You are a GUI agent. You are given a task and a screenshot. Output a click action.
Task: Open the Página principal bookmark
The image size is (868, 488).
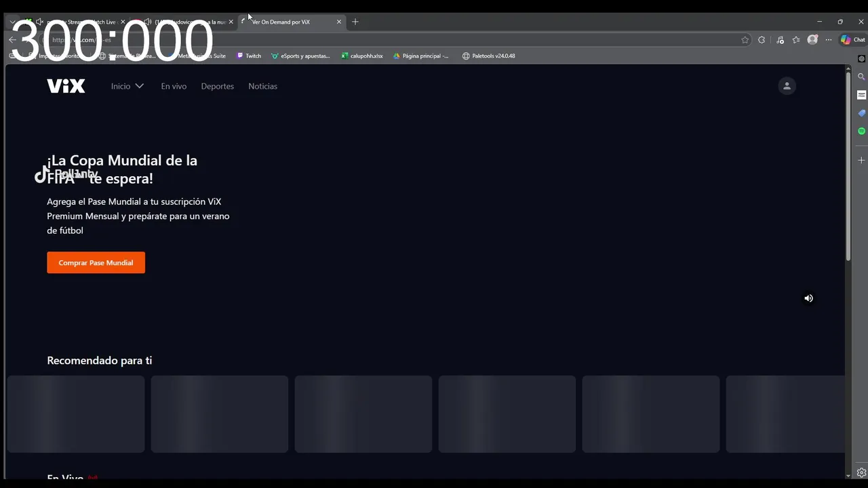pyautogui.click(x=421, y=56)
